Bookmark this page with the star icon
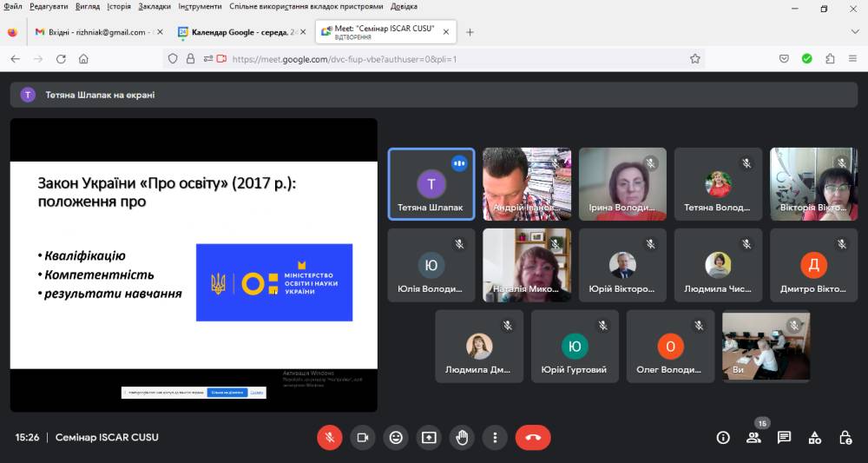868x463 pixels. pyautogui.click(x=695, y=59)
